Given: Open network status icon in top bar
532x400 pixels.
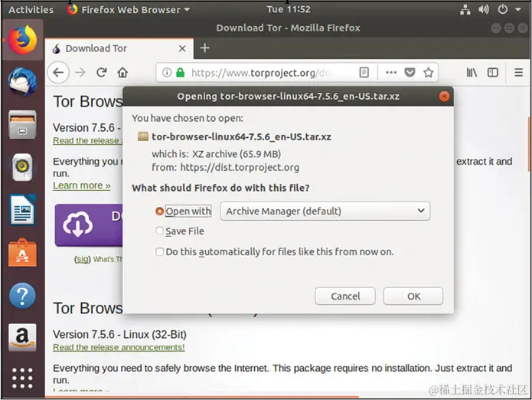Looking at the screenshot, I should point(465,9).
